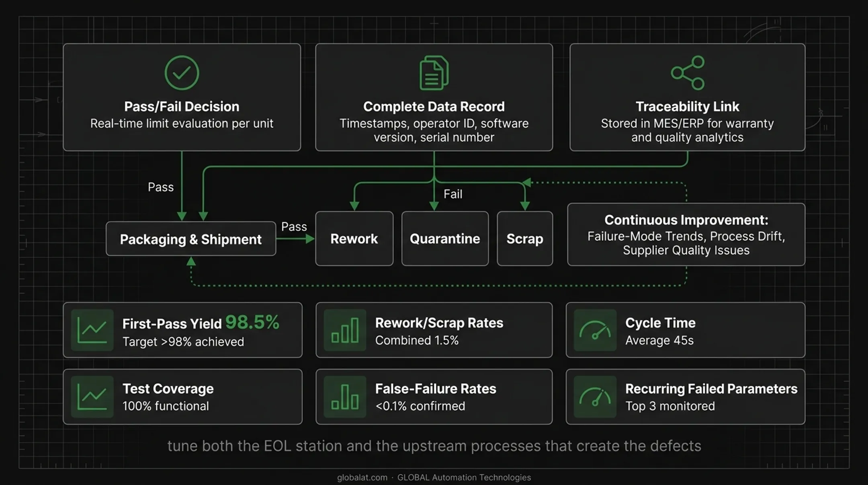Click 'Real-time limit evaluation per unit' text

182,123
